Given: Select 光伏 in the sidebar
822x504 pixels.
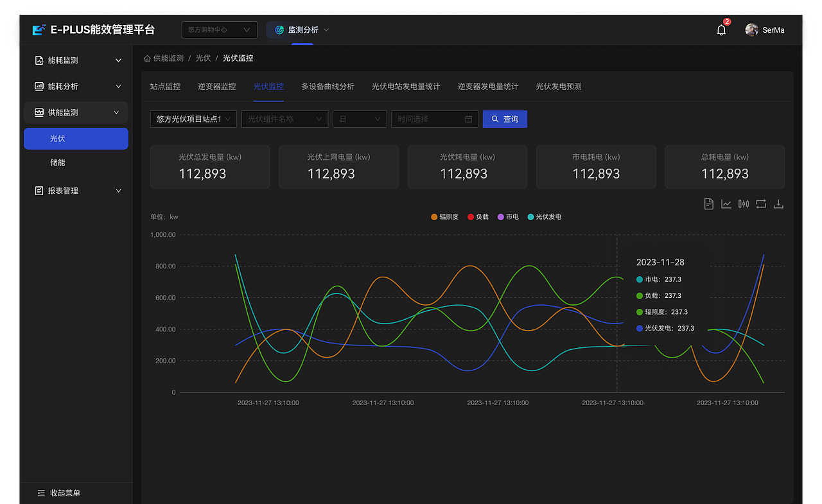Looking at the screenshot, I should click(76, 139).
